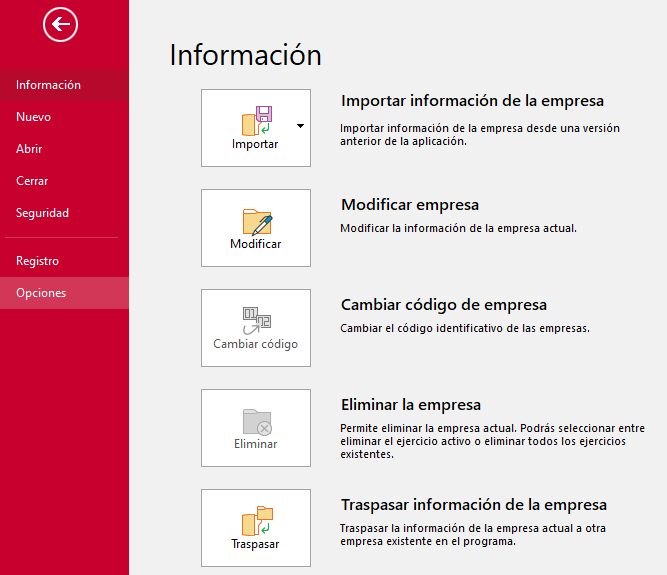
Task: Click the 'Cambiar código de empresa' heading
Action: pyautogui.click(x=444, y=305)
